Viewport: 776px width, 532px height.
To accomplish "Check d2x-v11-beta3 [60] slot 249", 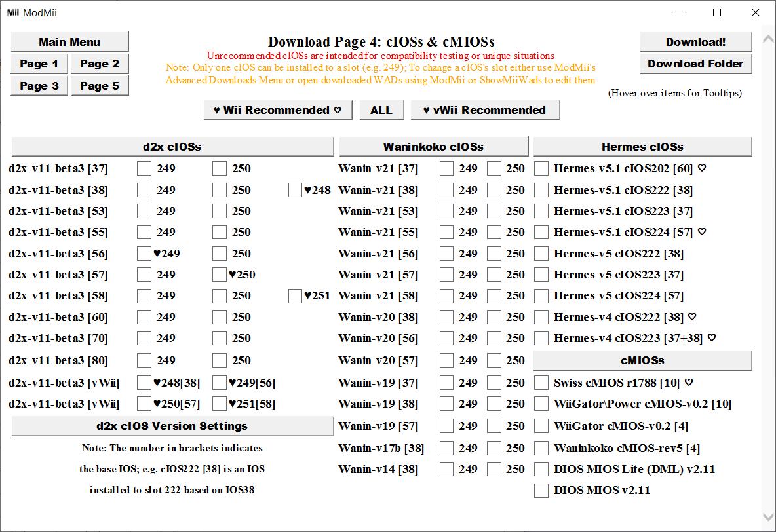I will (144, 317).
